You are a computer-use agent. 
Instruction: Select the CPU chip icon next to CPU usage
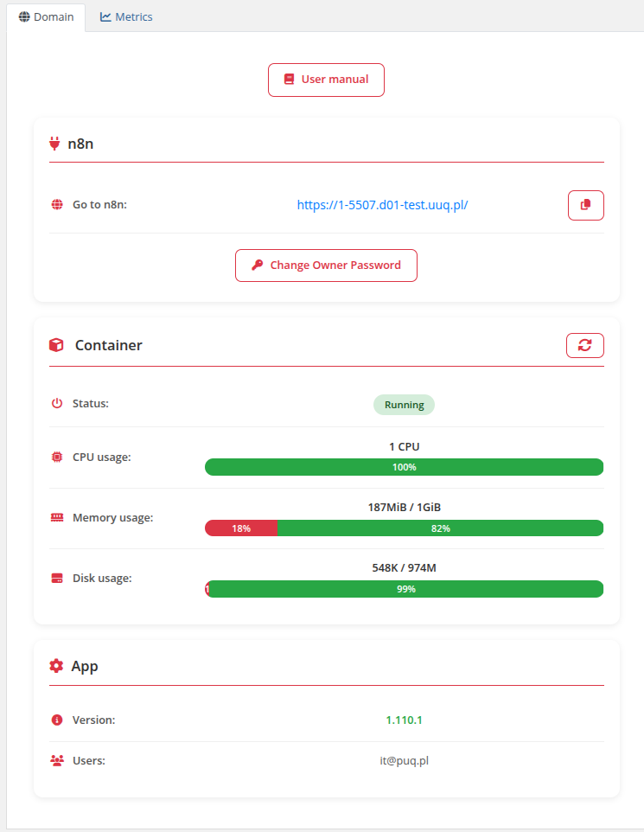pos(55,457)
